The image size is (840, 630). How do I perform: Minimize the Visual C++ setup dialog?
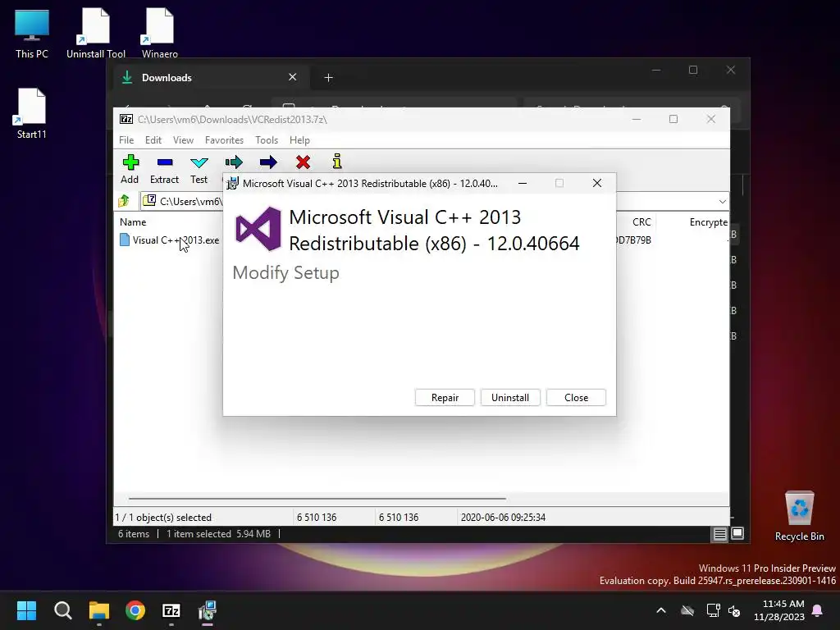pos(523,183)
